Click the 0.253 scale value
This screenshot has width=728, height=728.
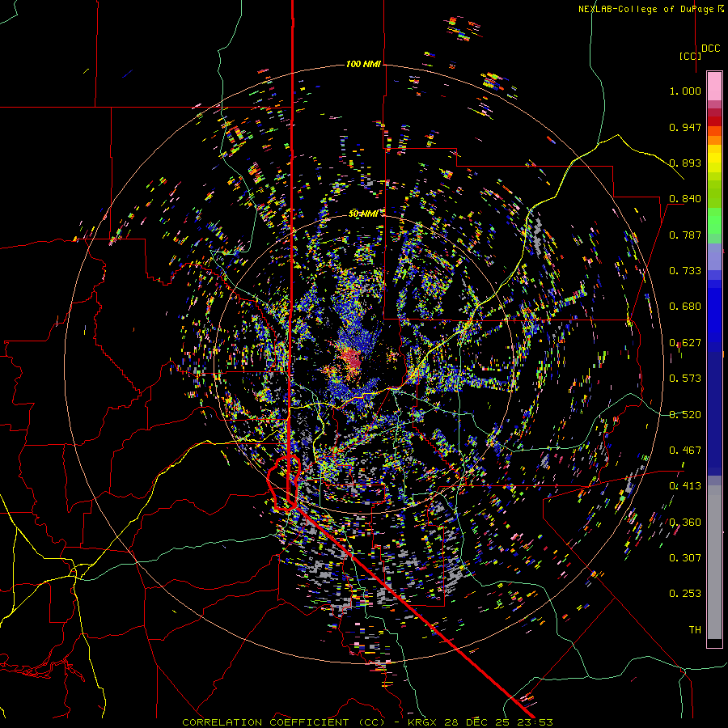point(685,594)
